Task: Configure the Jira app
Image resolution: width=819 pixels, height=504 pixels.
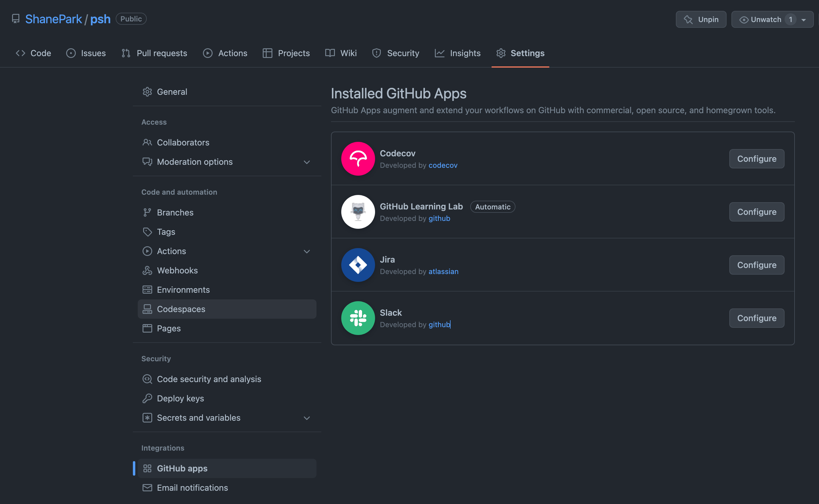Action: pos(756,265)
